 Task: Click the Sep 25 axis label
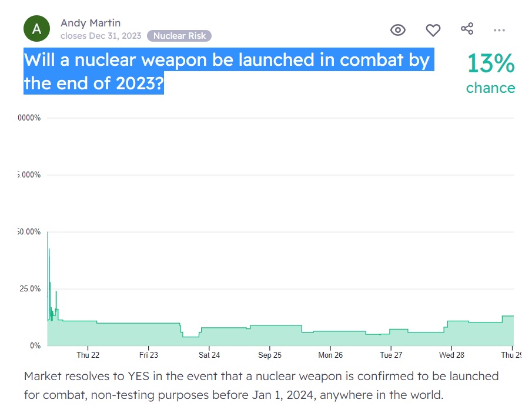pos(270,355)
